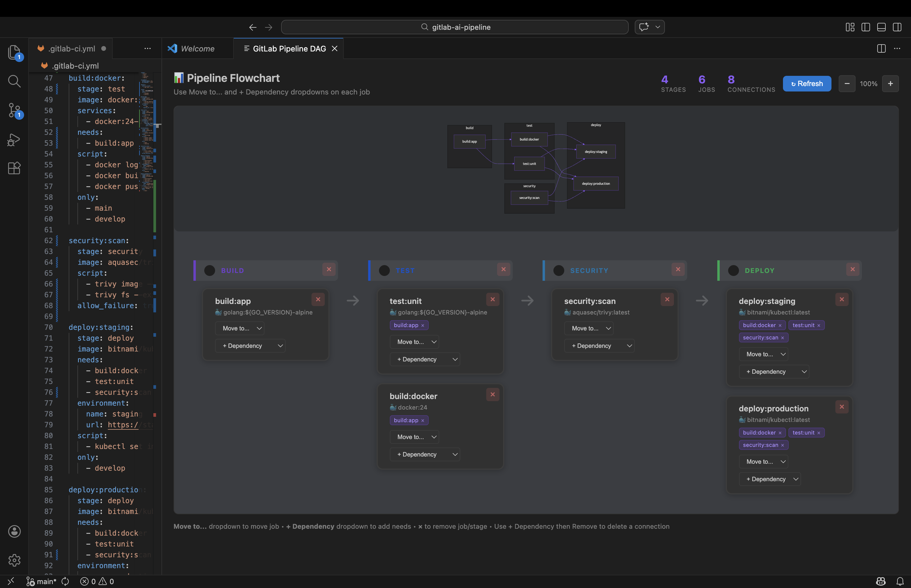This screenshot has width=911, height=588.
Task: Toggle the bottom panel layout icon
Action: tap(881, 27)
